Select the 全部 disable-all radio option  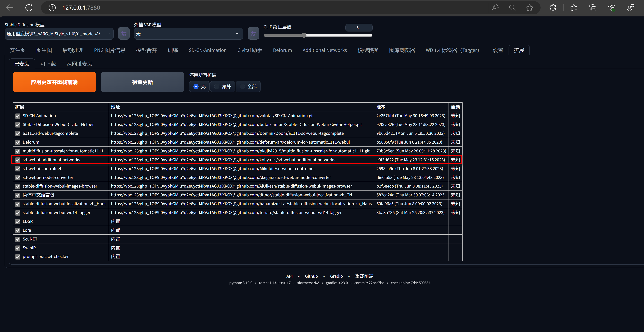click(242, 87)
